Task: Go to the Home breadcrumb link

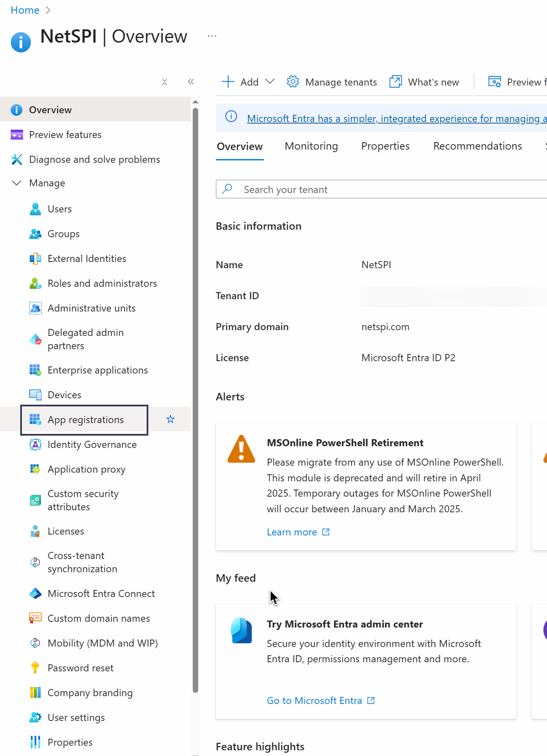Action: 25,10
